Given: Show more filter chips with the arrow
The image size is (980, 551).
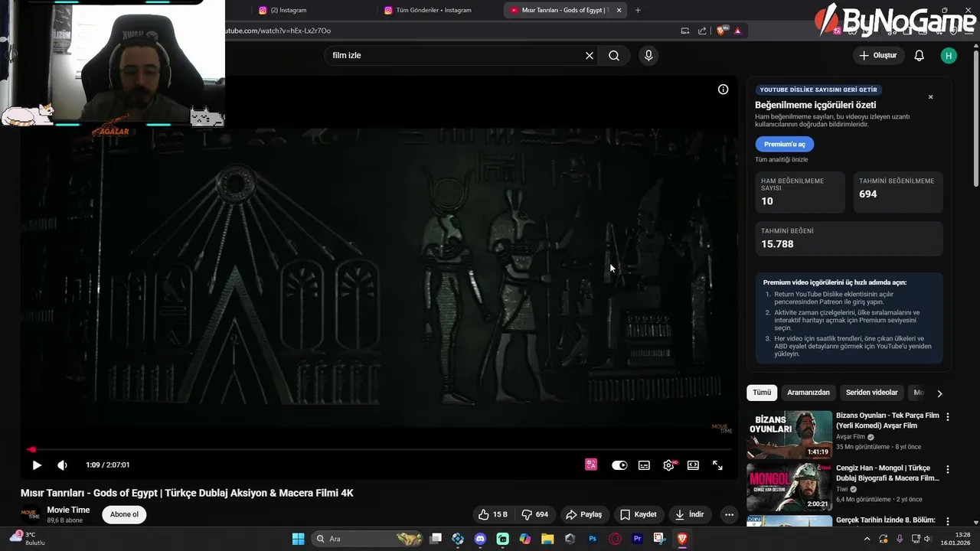Looking at the screenshot, I should point(939,393).
